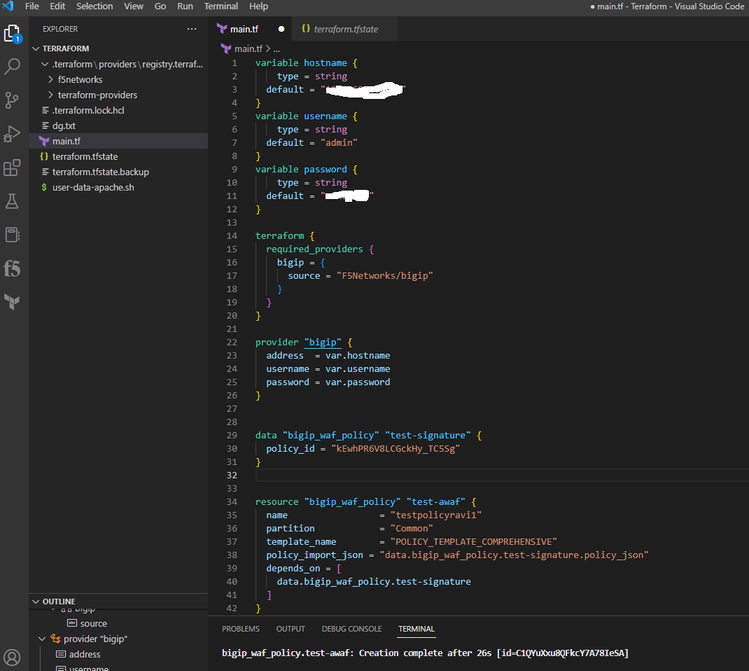The height and width of the screenshot is (671, 749).
Task: Open the Source Control view
Action: pos(13,100)
